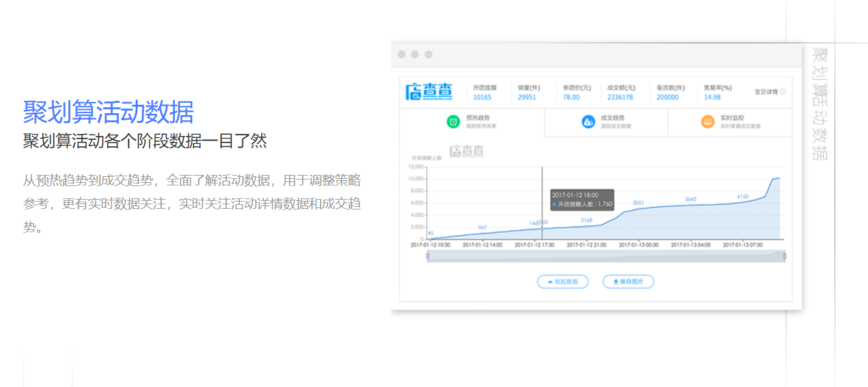Click the blue 聚划算活动数据 heading
This screenshot has height=387, width=868.
coord(108,113)
